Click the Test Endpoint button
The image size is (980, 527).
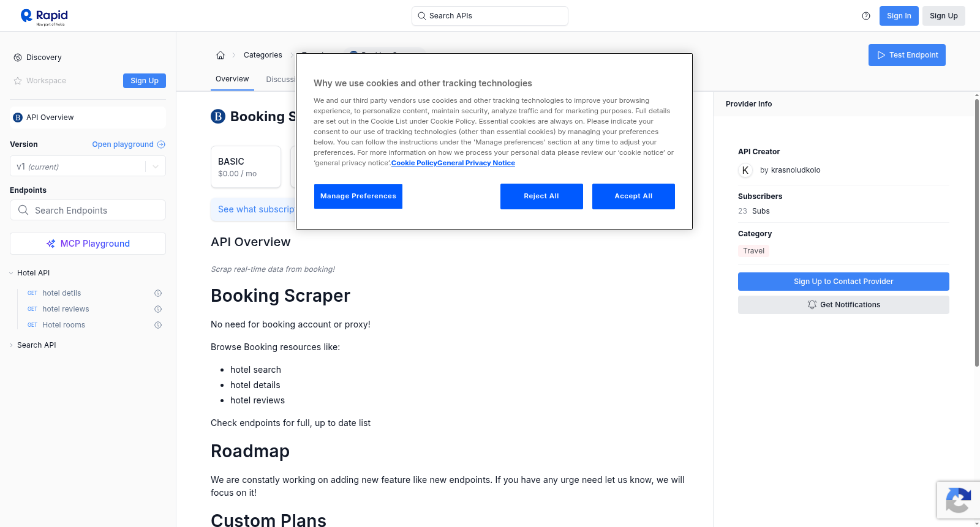(x=907, y=55)
